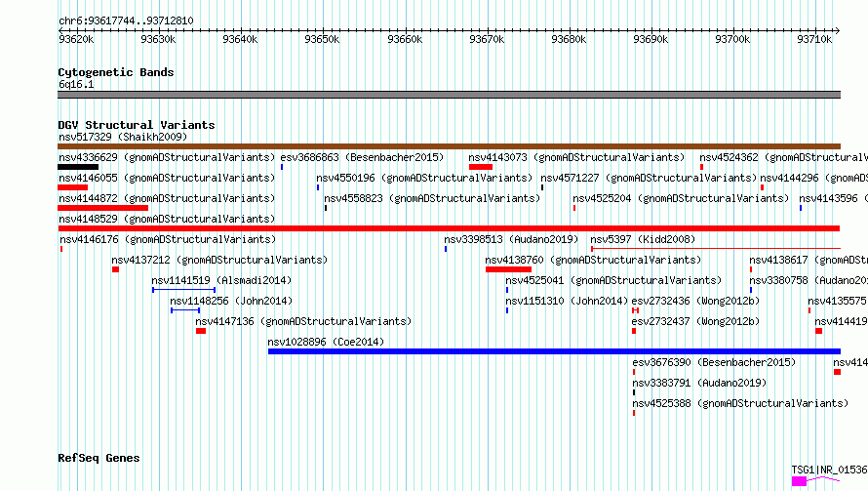Image resolution: width=868 pixels, height=491 pixels.
Task: Select the long red nsv4148529 bar
Action: (x=449, y=228)
